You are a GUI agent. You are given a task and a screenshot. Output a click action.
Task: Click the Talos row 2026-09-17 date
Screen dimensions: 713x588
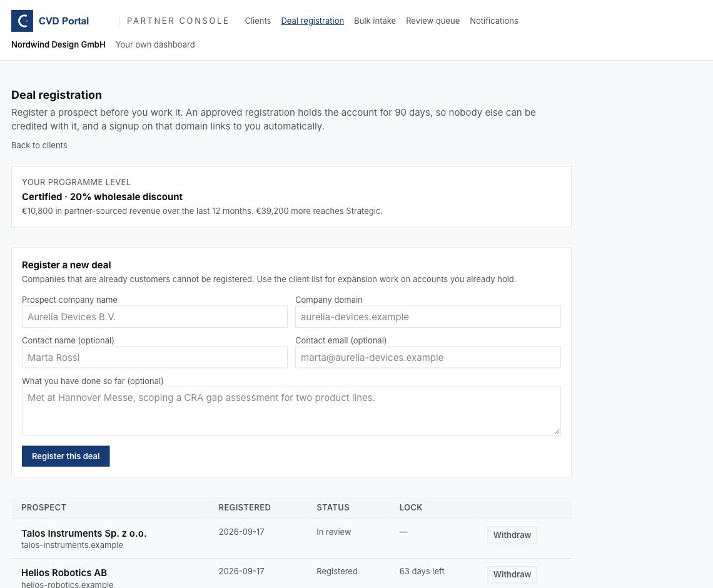click(241, 532)
